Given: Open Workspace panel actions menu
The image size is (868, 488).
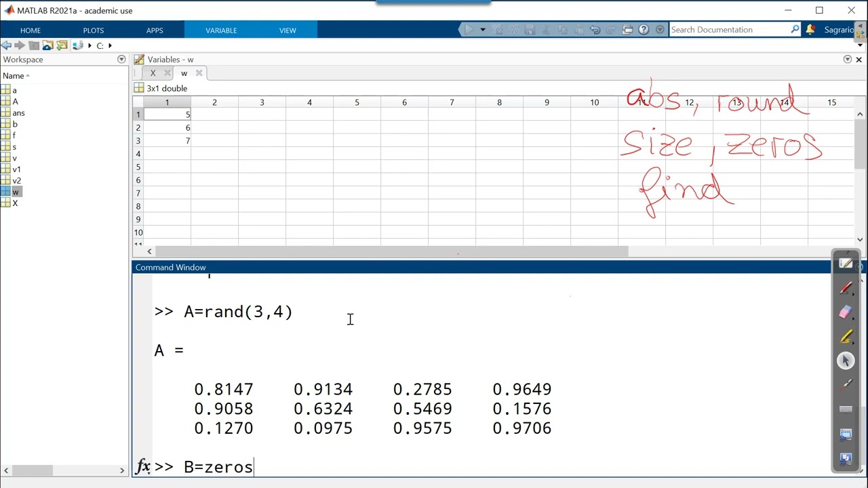Looking at the screenshot, I should [x=121, y=60].
